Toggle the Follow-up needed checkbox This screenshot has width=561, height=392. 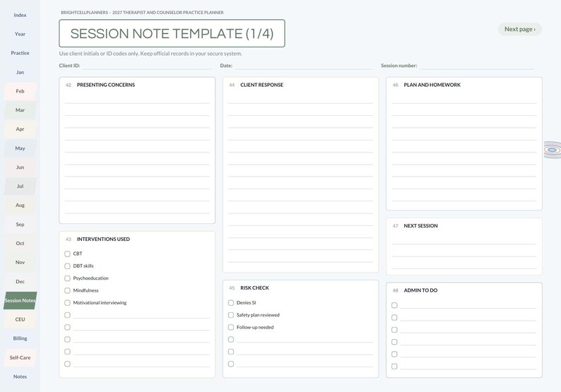pos(231,327)
